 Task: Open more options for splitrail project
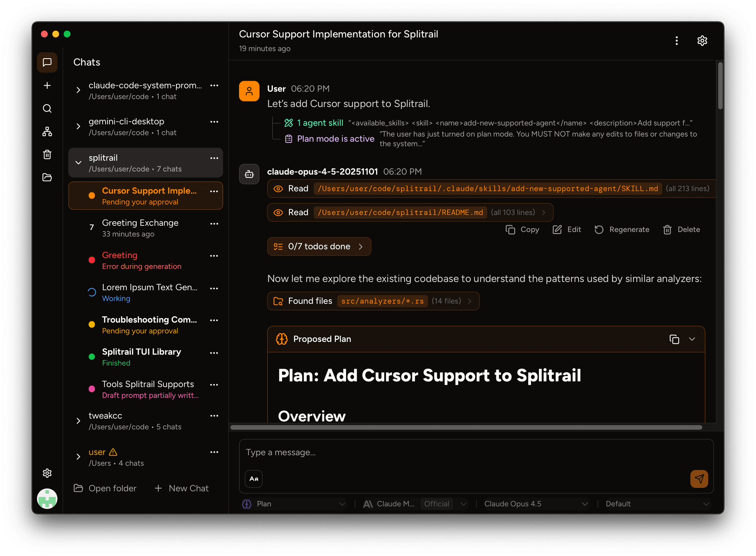click(214, 158)
